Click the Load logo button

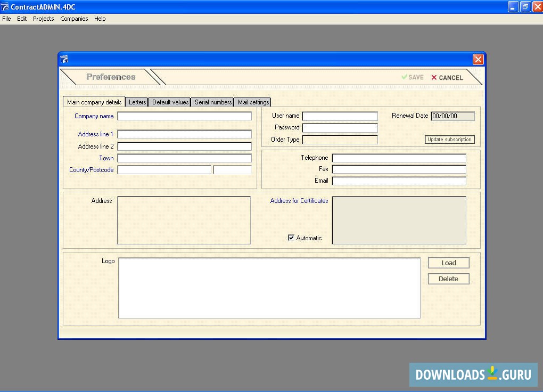[x=448, y=263]
